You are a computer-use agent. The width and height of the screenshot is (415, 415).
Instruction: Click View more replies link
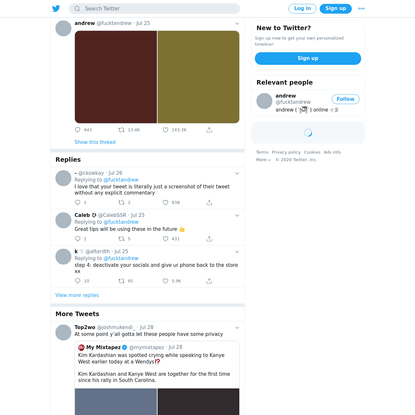[x=77, y=295]
